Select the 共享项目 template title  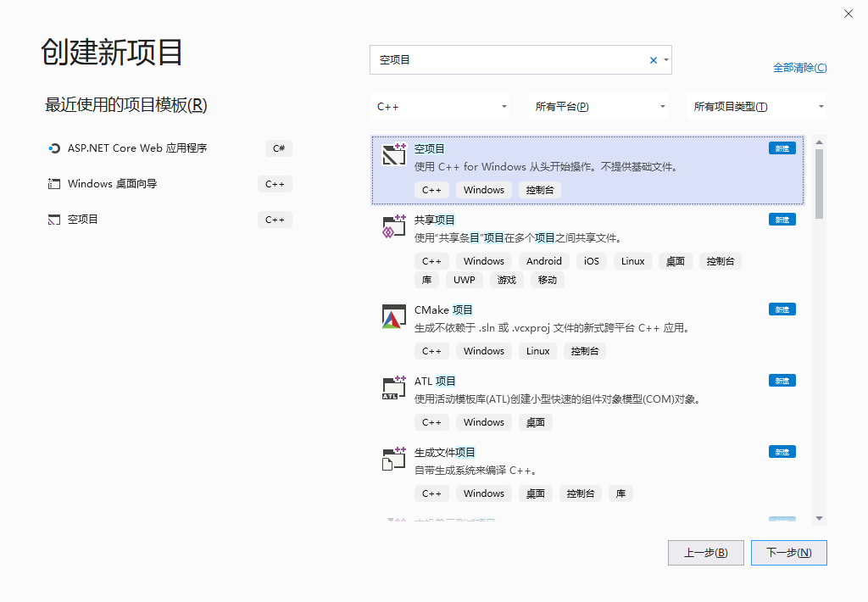[435, 220]
